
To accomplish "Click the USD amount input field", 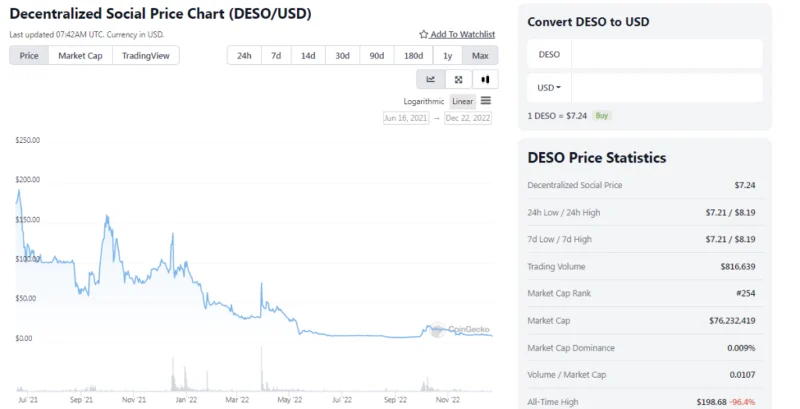I will 667,88.
